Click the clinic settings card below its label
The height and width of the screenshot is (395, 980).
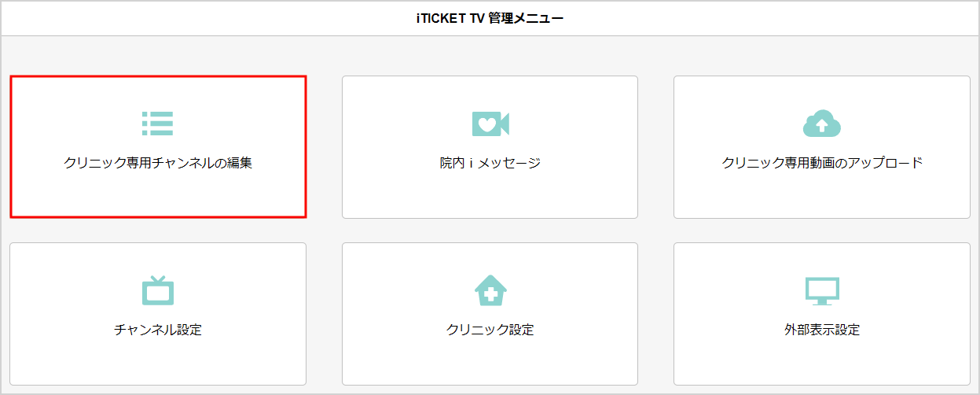click(490, 360)
